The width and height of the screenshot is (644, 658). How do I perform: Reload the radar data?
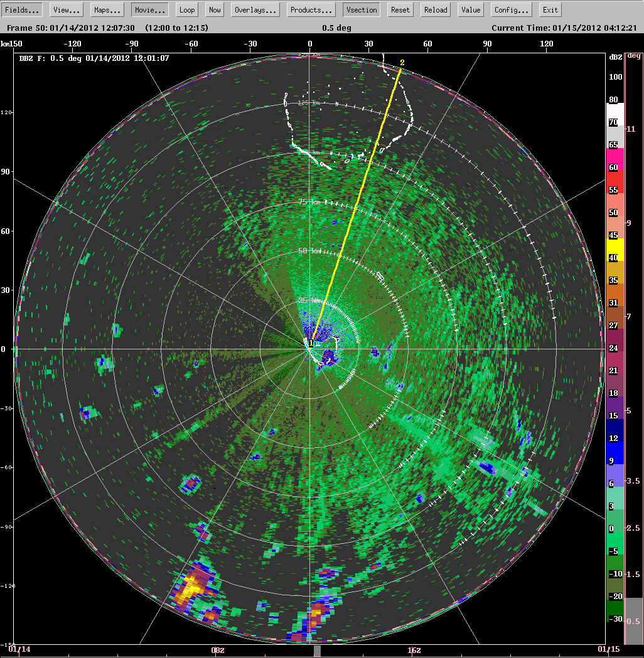[435, 9]
